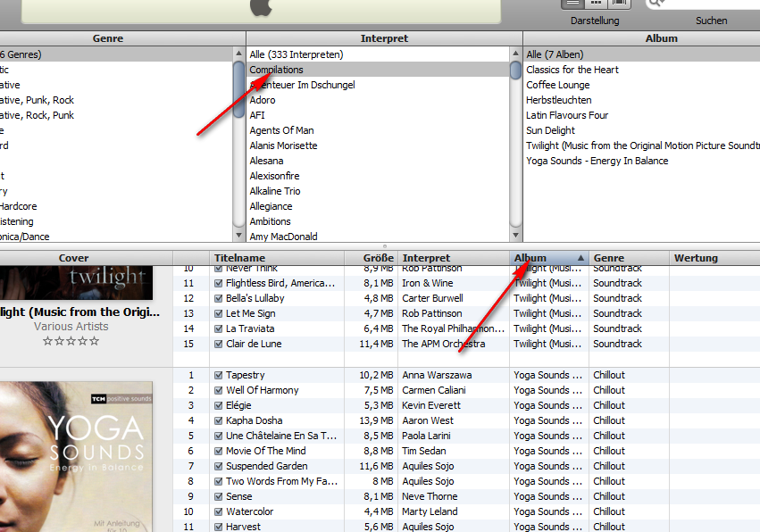Viewport: 760px width, 532px height.
Task: Click the Interpret list scroll-down arrow
Action: pyautogui.click(x=515, y=236)
